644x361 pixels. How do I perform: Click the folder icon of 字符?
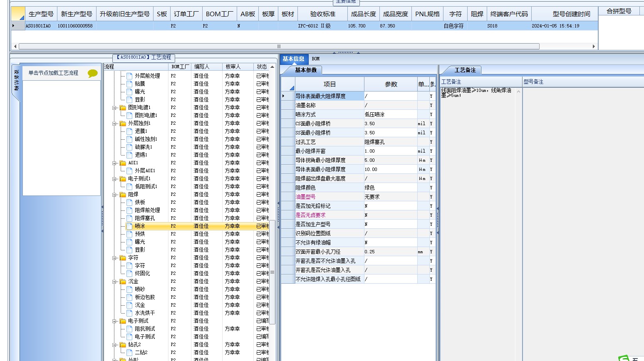point(123,257)
